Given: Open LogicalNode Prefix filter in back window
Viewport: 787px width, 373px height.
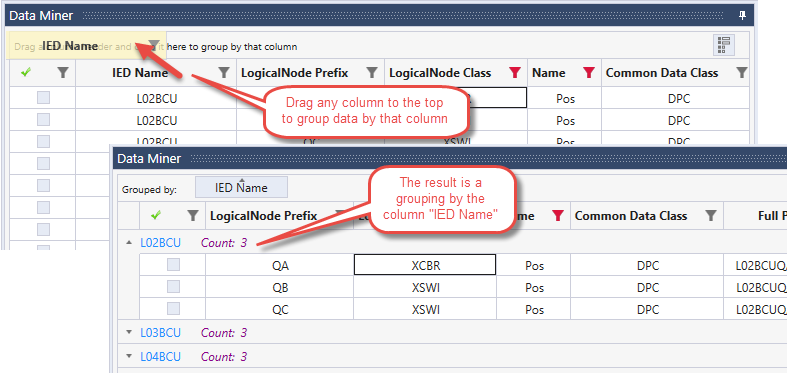Looking at the screenshot, I should 372,73.
